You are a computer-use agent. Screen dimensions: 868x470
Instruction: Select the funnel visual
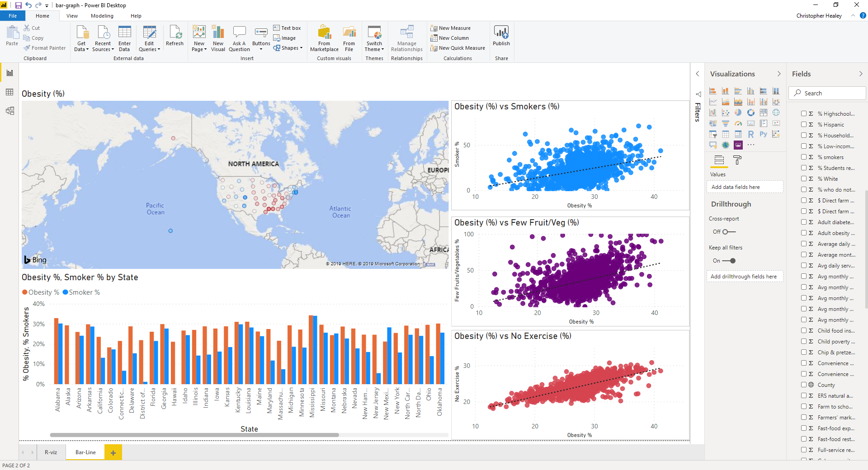click(726, 123)
